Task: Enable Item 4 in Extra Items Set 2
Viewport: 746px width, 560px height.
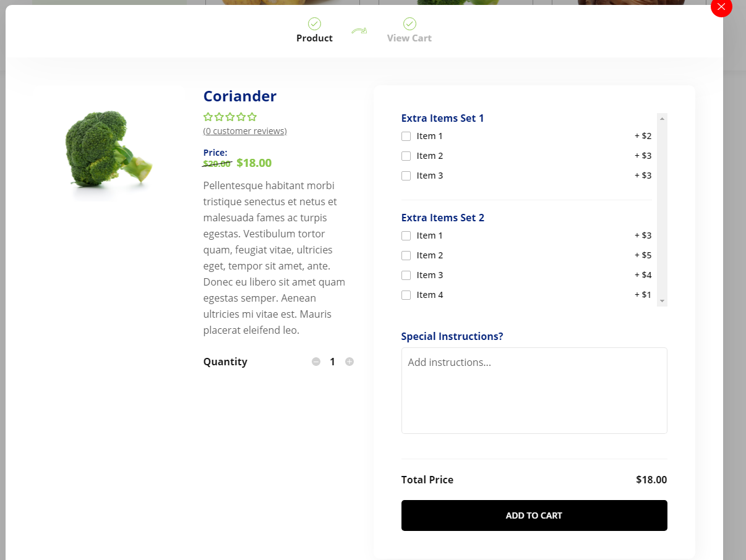Action: point(406,295)
